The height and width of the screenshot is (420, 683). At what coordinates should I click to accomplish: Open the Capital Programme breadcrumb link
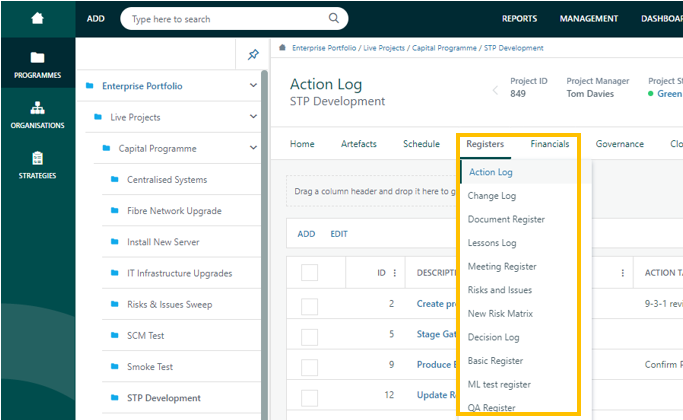pyautogui.click(x=444, y=48)
